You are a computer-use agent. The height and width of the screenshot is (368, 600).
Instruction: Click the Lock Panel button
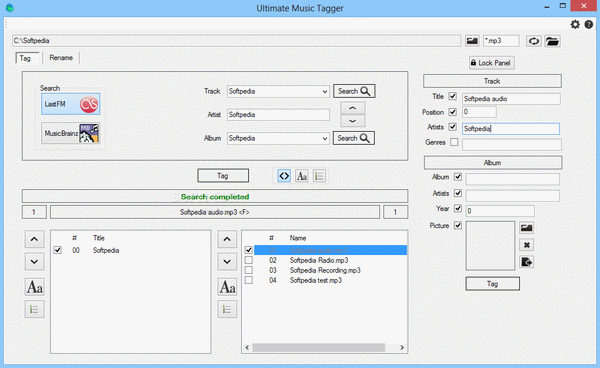click(x=492, y=63)
